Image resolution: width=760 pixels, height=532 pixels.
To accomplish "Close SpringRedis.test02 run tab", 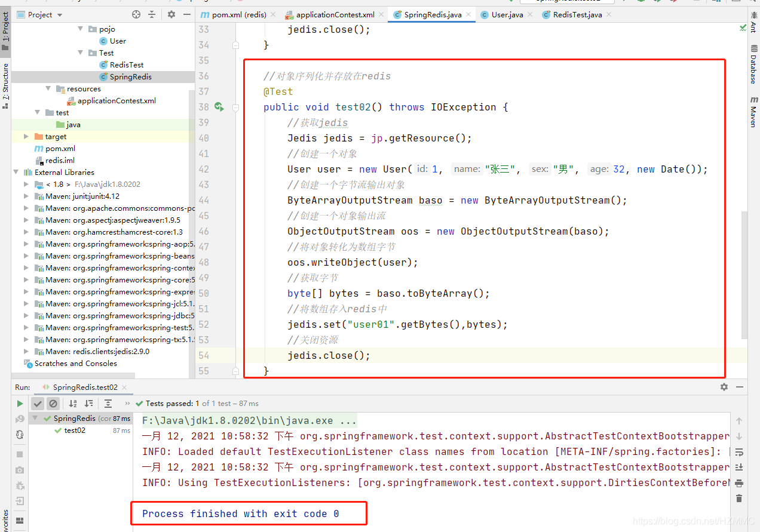I will pos(125,387).
